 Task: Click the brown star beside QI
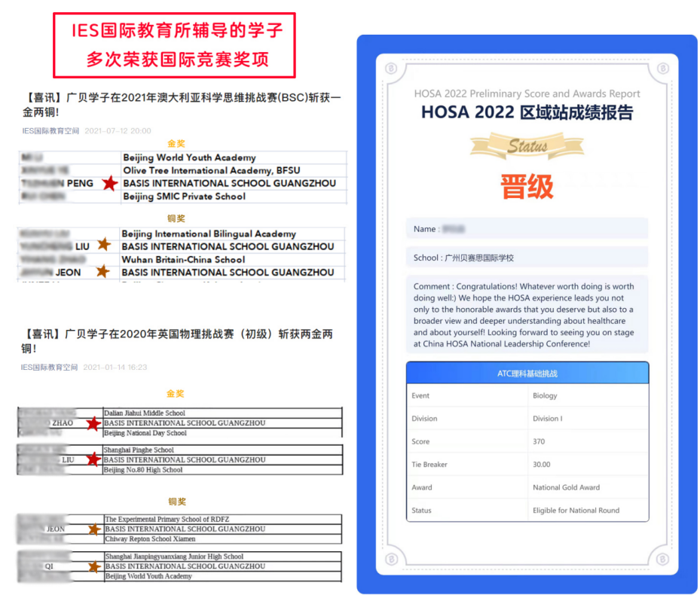pyautogui.click(x=94, y=566)
